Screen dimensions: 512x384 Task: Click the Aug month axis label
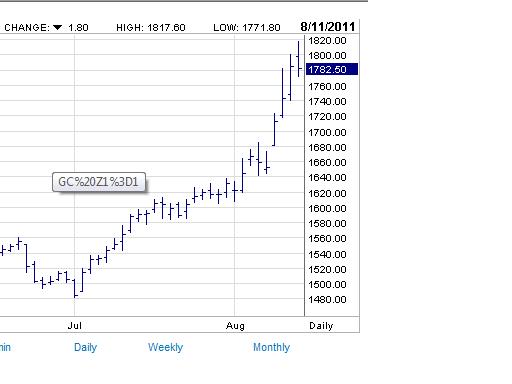click(x=235, y=326)
